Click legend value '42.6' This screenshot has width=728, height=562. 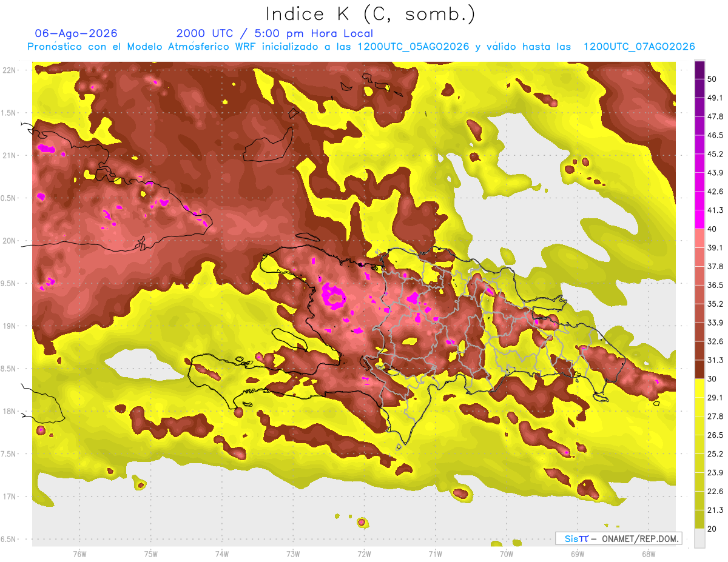tap(715, 192)
